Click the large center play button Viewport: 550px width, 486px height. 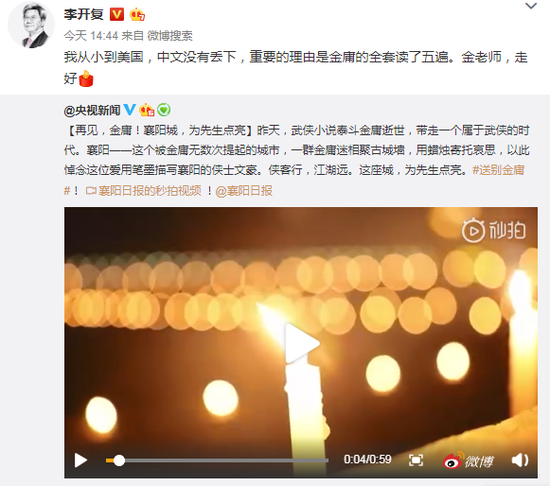pos(302,343)
